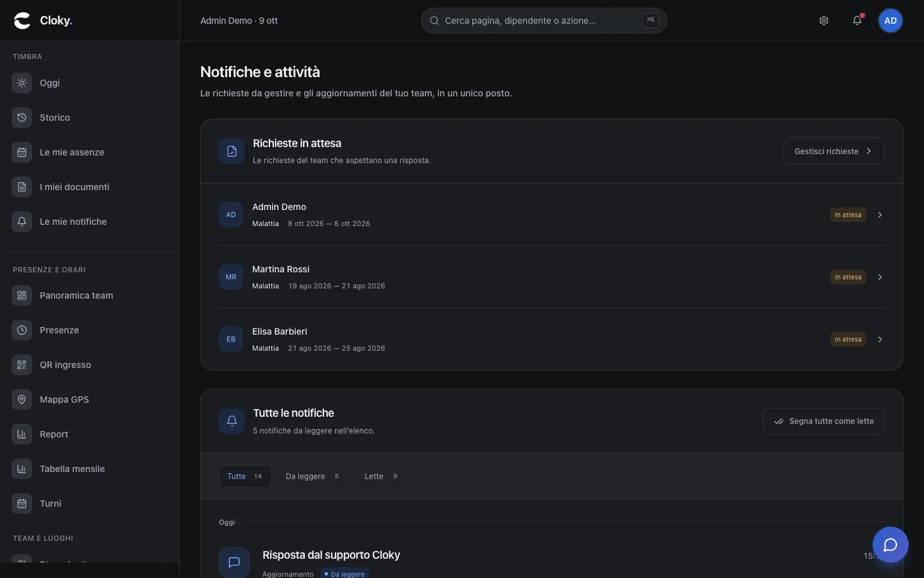Open the Storico history icon
This screenshot has width=924, height=578.
pyautogui.click(x=22, y=118)
